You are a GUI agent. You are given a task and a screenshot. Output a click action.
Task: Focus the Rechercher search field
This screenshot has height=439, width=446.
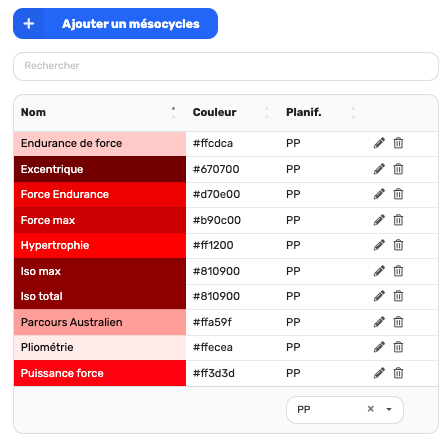tap(226, 66)
